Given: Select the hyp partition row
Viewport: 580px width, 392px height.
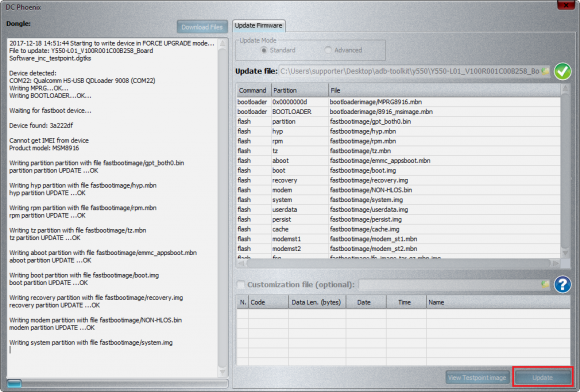Looking at the screenshot, I should point(398,131).
